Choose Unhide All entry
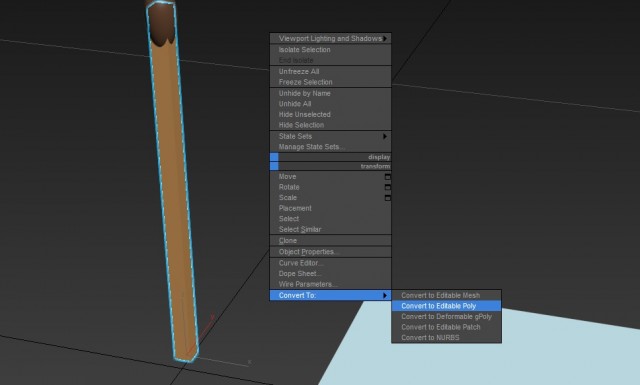The height and width of the screenshot is (385, 640). point(330,104)
